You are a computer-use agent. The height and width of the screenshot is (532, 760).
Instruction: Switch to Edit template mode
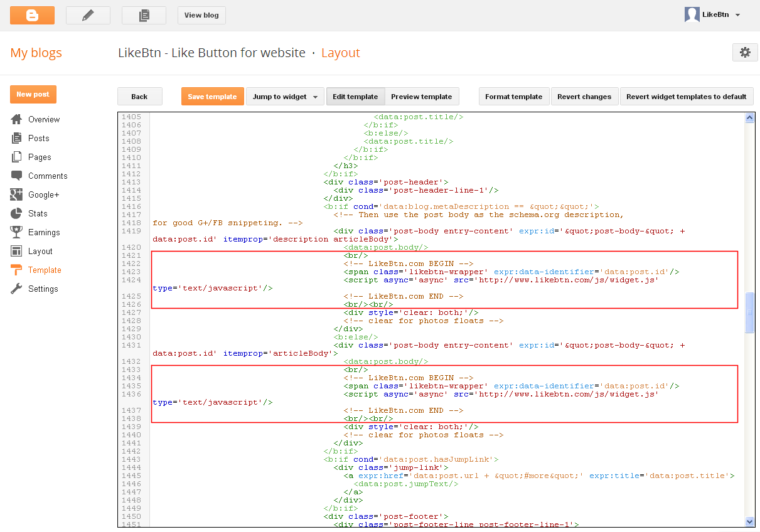(355, 97)
